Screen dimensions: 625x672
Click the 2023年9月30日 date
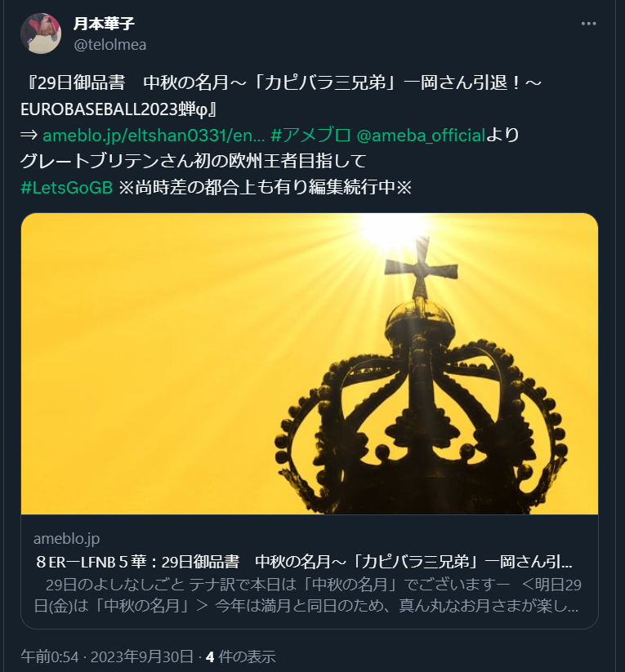tap(141, 656)
